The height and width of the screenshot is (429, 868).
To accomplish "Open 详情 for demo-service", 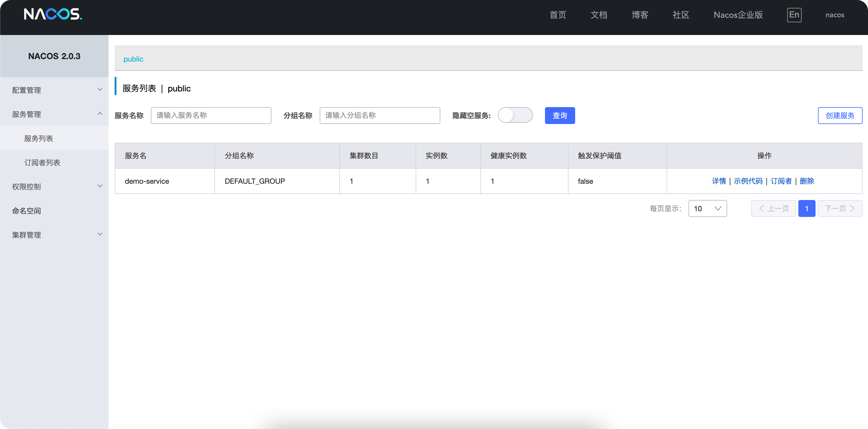I will (719, 181).
